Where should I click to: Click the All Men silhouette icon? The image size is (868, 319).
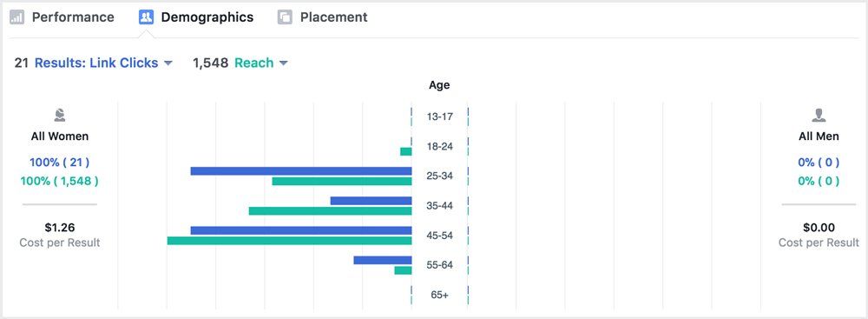click(819, 116)
